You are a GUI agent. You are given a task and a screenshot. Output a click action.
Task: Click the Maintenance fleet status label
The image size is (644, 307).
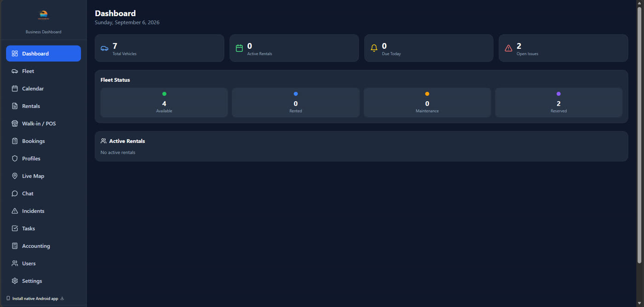coord(427,111)
